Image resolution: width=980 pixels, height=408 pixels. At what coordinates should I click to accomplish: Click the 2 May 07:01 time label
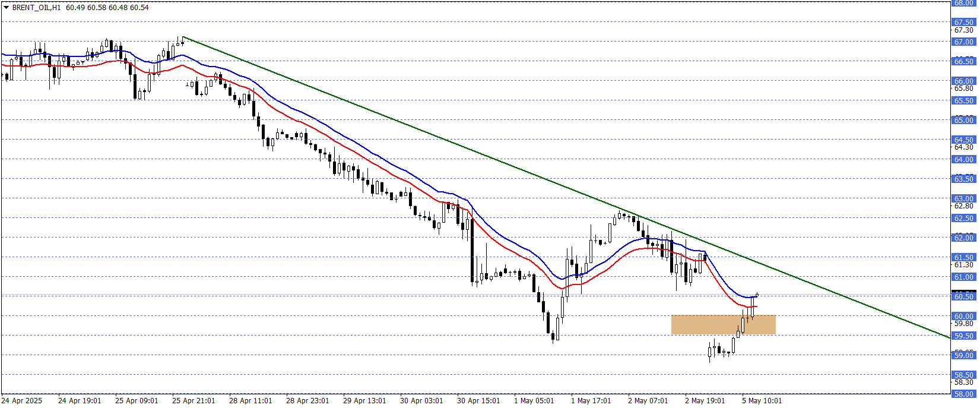(x=648, y=401)
